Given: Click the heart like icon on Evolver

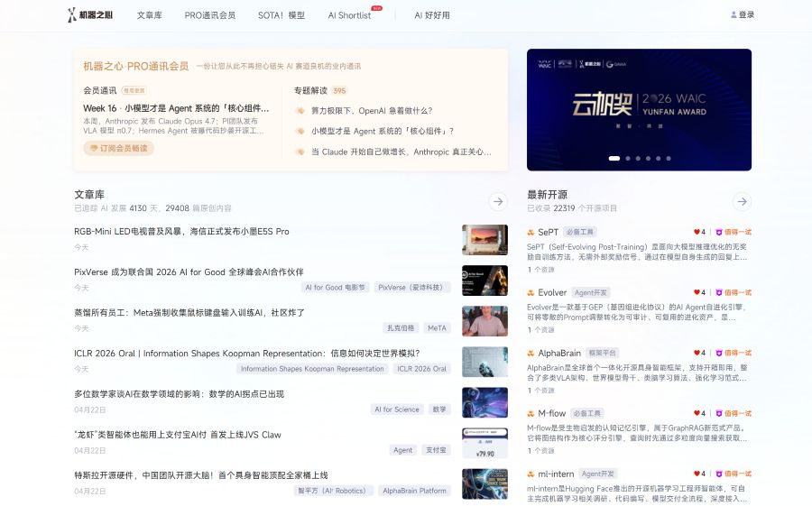Looking at the screenshot, I should (x=697, y=292).
